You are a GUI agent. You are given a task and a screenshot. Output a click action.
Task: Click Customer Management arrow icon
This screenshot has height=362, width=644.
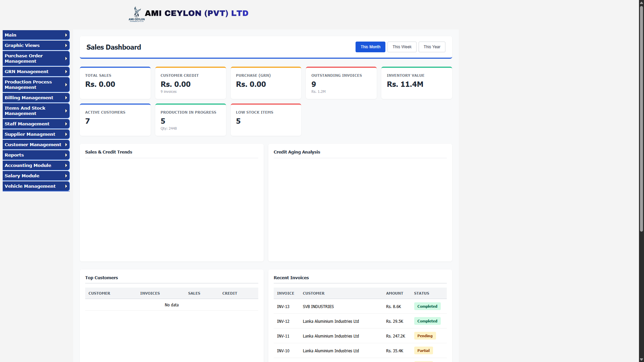coord(66,145)
